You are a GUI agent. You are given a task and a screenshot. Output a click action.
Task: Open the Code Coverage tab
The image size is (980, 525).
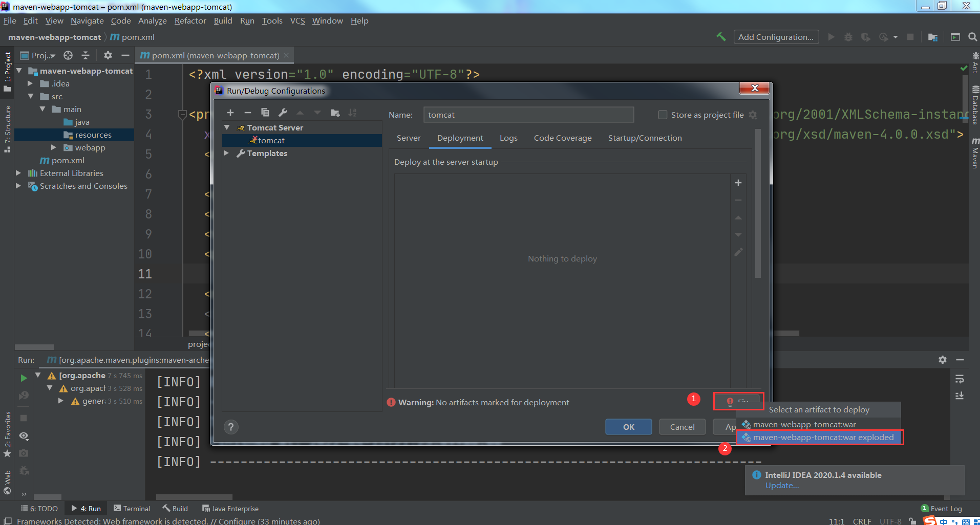(x=563, y=138)
